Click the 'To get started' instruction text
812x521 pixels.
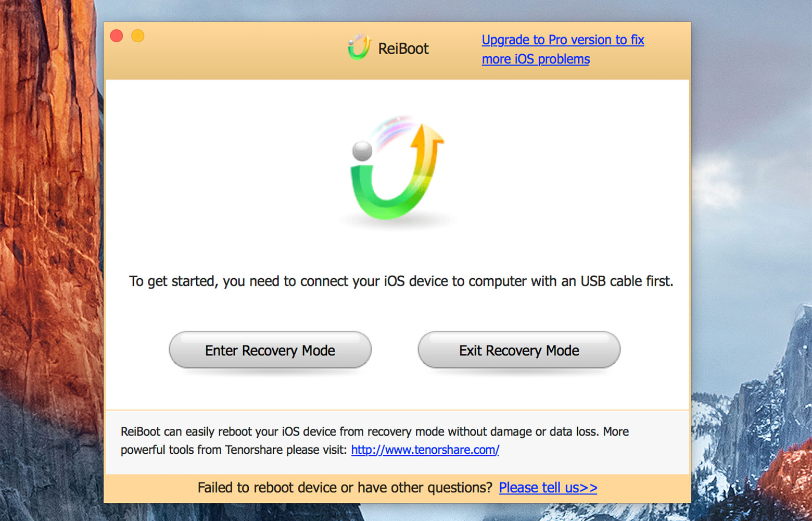tap(401, 281)
